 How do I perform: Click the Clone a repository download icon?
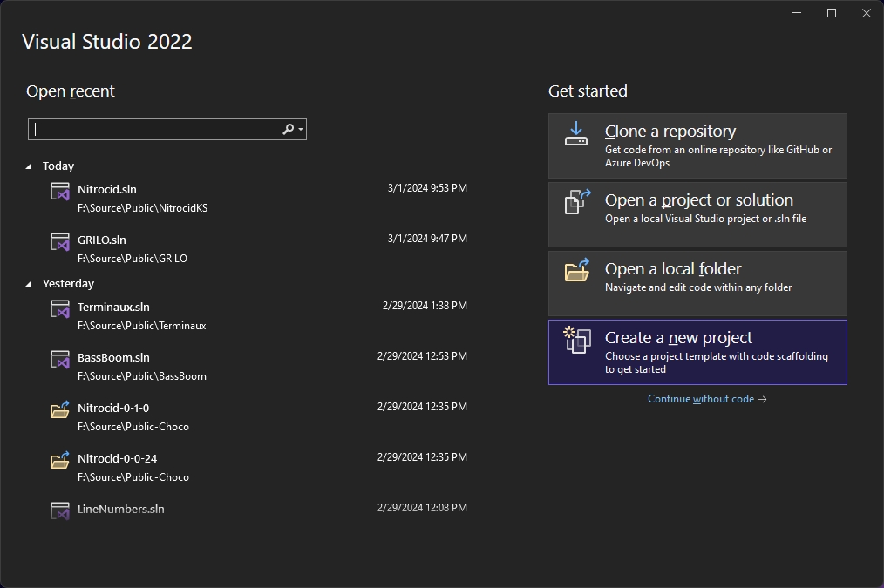tap(576, 133)
